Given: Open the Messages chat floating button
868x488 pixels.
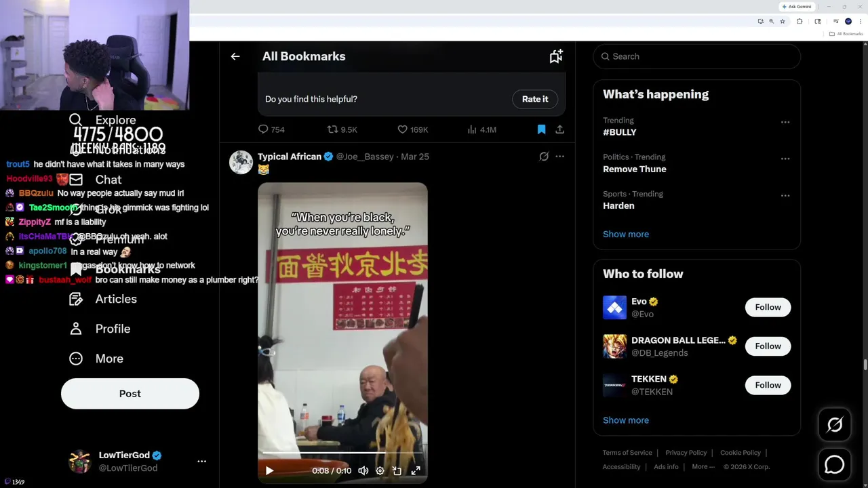Looking at the screenshot, I should click(834, 464).
